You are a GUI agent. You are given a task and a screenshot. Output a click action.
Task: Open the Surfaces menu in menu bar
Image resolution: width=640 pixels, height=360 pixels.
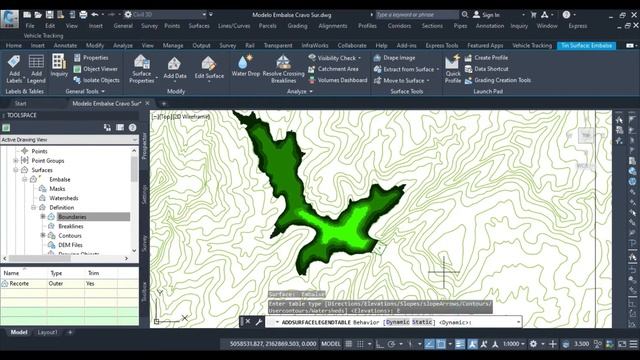[199, 26]
